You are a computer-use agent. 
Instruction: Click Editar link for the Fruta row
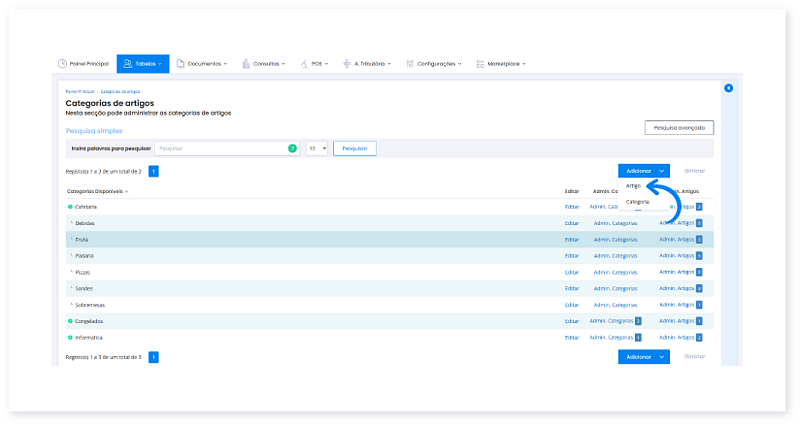[x=572, y=240]
